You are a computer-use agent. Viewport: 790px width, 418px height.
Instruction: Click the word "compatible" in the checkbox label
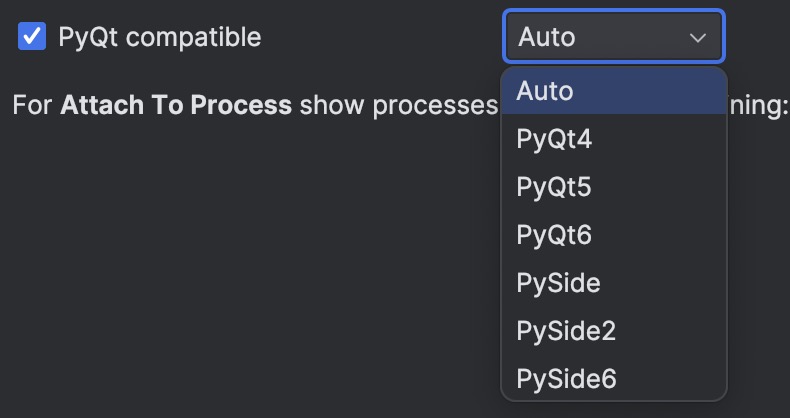pos(193,37)
